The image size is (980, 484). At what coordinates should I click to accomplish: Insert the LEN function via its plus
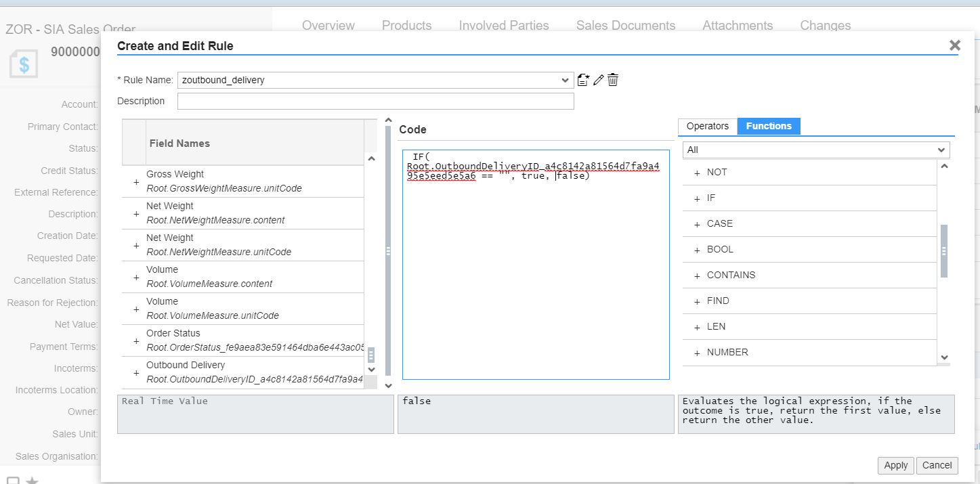tap(697, 327)
